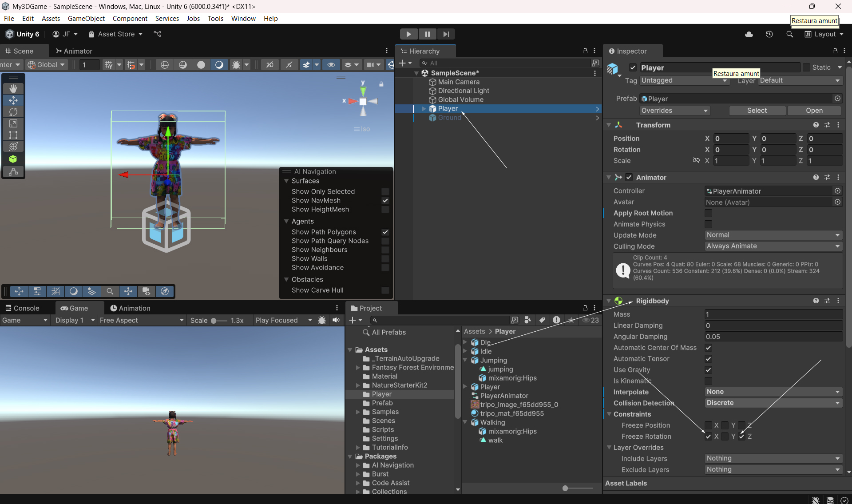Screen dimensions: 852x504
Task: Click the prefab Open button
Action: point(814,111)
